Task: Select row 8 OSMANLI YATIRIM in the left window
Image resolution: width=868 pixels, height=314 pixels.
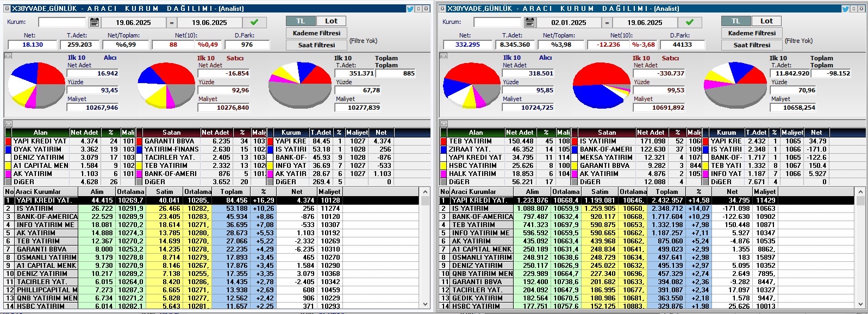Action: pos(212,258)
